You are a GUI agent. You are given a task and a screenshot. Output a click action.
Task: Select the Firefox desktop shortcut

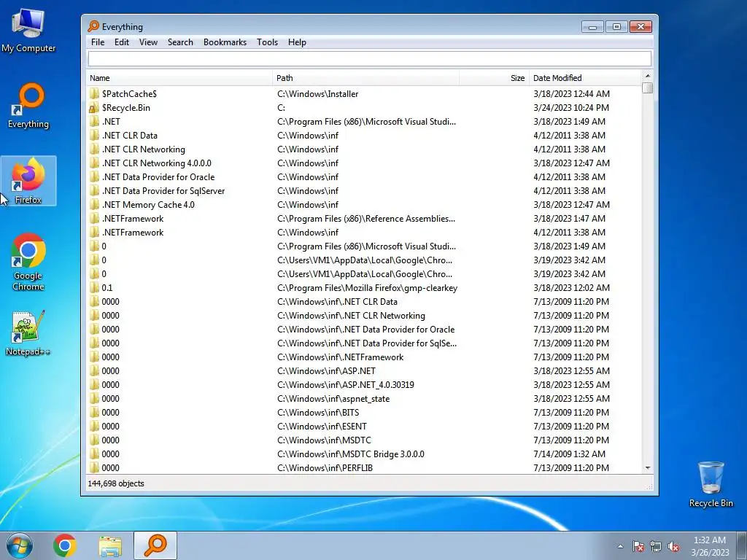[28, 181]
